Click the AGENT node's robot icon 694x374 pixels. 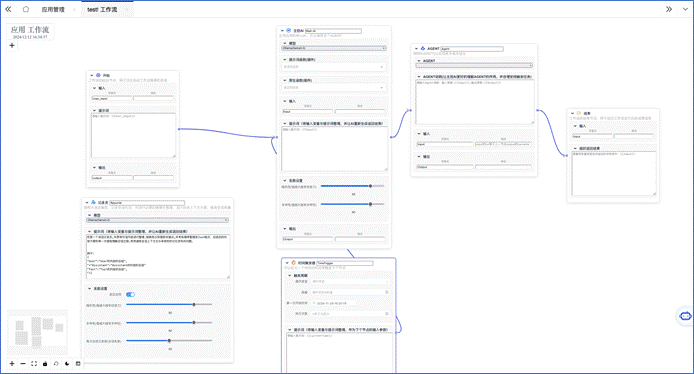pyautogui.click(x=423, y=48)
